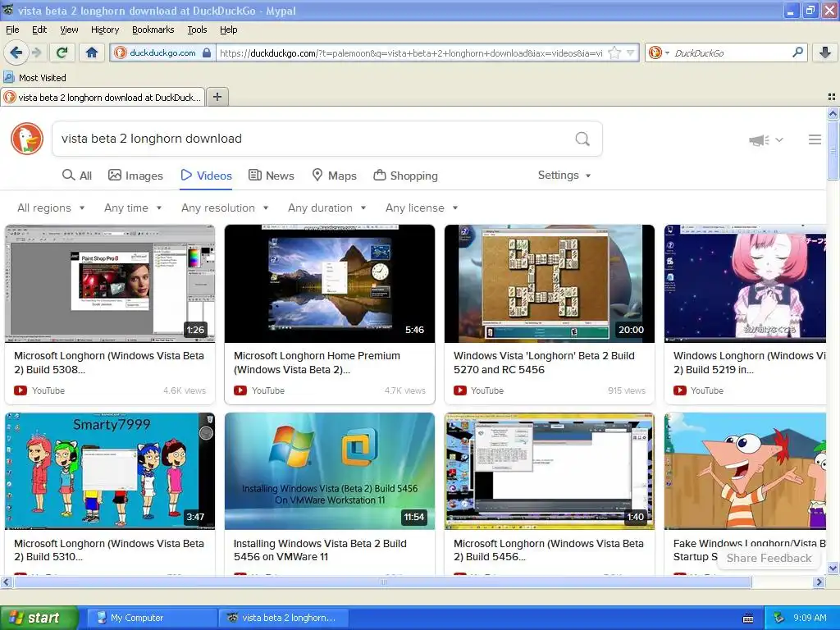Click the DuckDuckGo duck logo
Viewport: 840px width, 630px height.
click(27, 139)
